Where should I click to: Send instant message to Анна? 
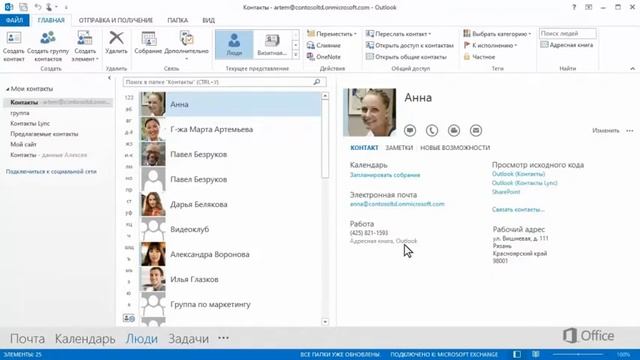[x=410, y=130]
